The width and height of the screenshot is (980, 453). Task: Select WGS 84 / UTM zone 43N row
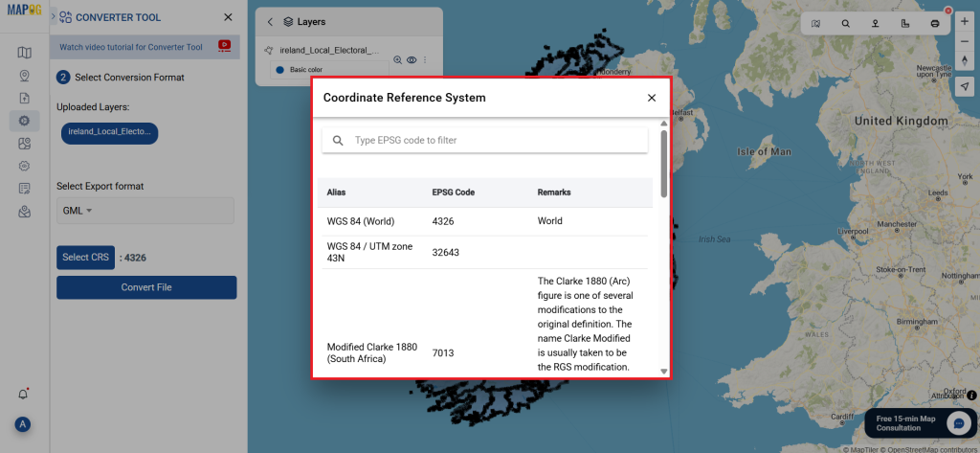coord(485,252)
